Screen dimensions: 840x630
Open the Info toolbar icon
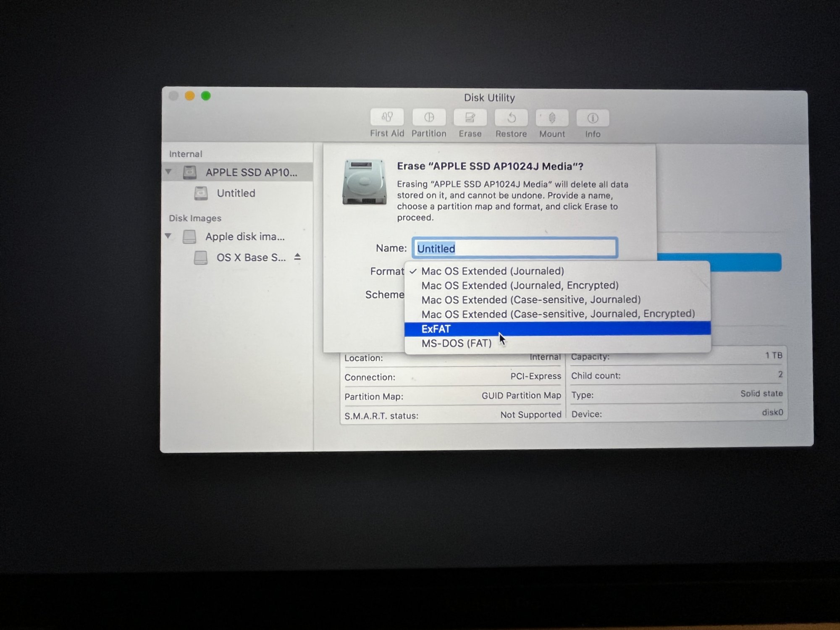tap(593, 118)
